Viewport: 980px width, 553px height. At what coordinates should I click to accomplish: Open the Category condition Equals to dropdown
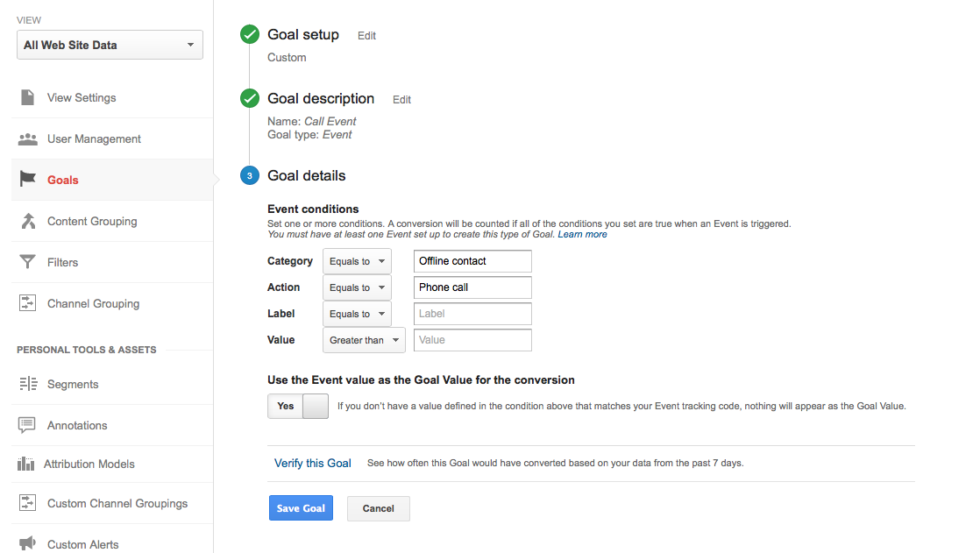(x=357, y=261)
